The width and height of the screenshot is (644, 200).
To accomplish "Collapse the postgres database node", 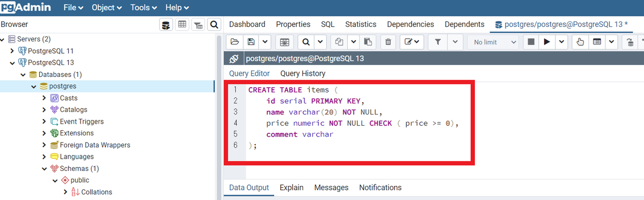I will coord(34,87).
